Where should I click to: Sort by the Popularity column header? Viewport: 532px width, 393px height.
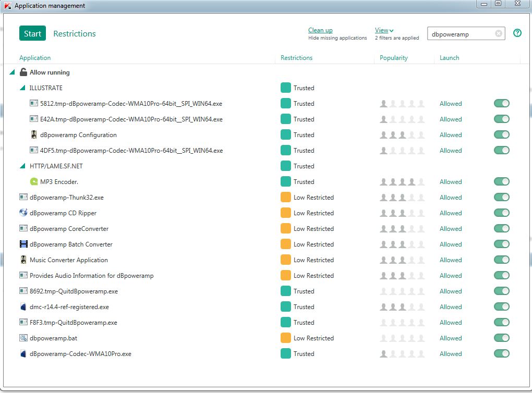tap(393, 58)
